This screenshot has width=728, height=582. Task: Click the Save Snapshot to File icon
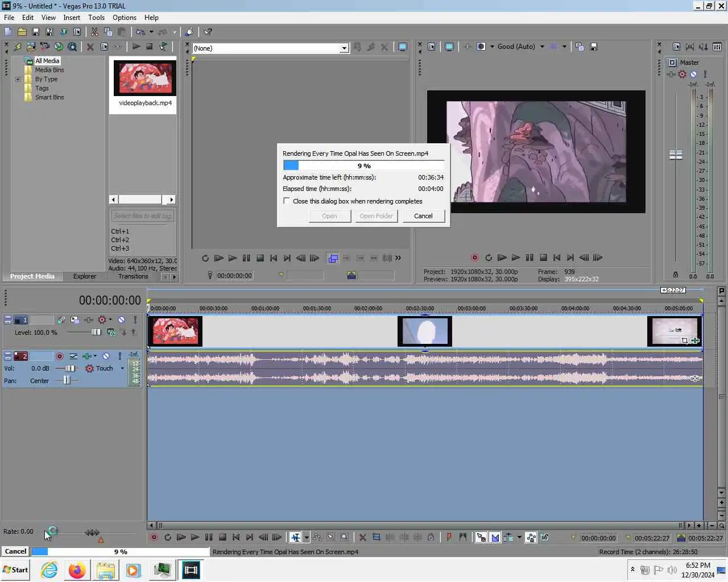[593, 47]
